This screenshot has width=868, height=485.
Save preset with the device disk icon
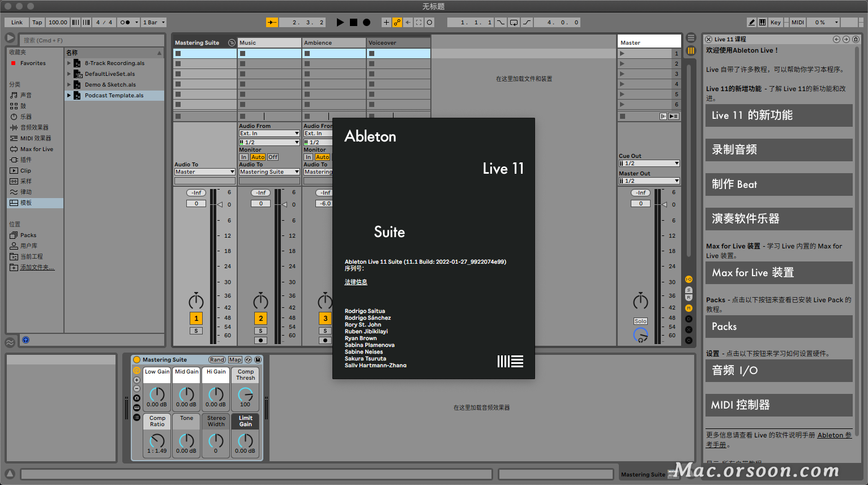tap(258, 360)
